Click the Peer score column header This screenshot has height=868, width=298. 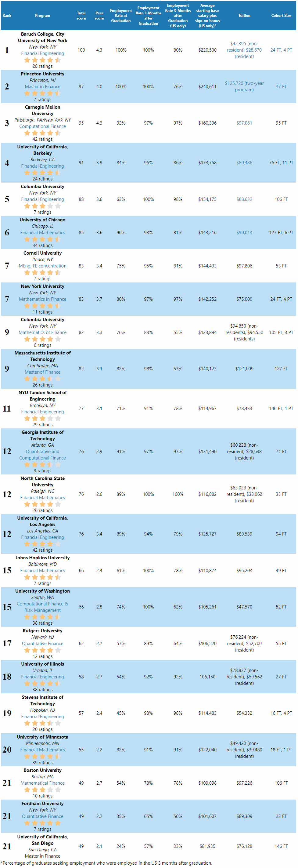pyautogui.click(x=99, y=16)
